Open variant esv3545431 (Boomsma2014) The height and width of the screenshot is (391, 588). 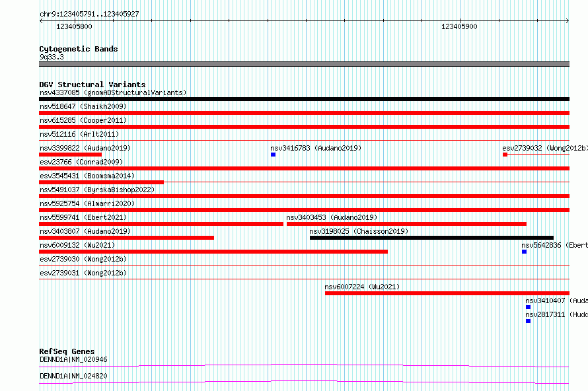pos(87,176)
